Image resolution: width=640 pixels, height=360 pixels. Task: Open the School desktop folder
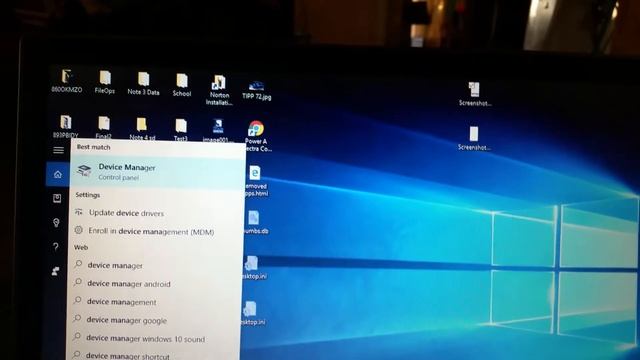(182, 85)
